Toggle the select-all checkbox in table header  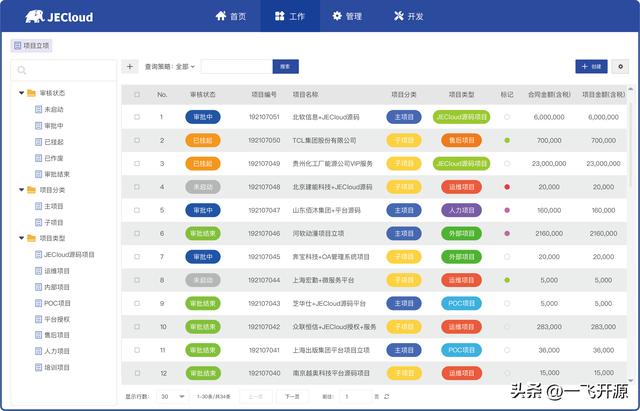tap(137, 95)
